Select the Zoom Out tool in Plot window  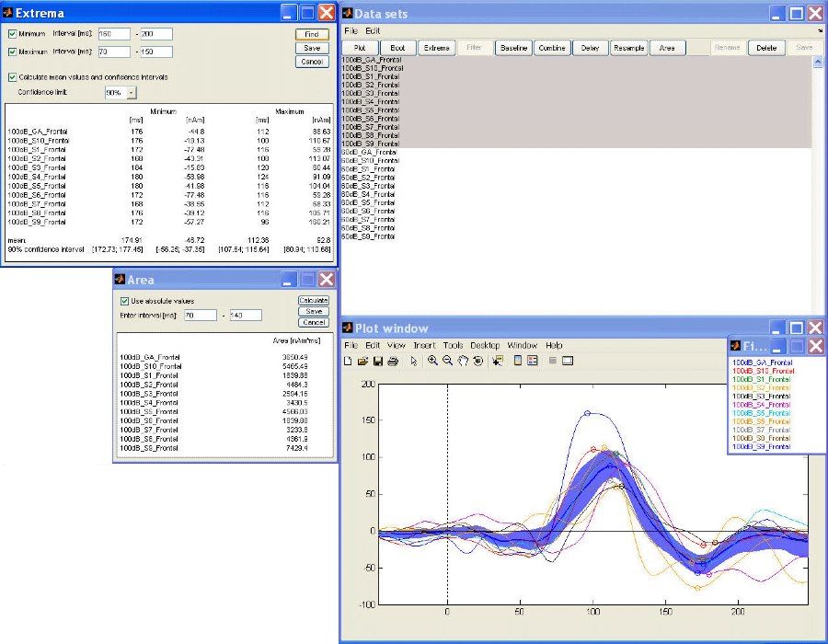click(x=447, y=361)
